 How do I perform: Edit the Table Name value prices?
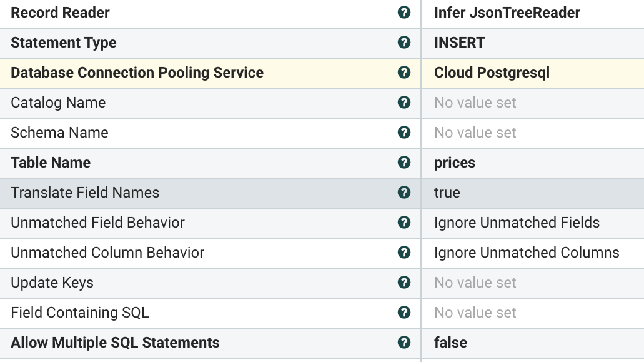[x=455, y=163]
